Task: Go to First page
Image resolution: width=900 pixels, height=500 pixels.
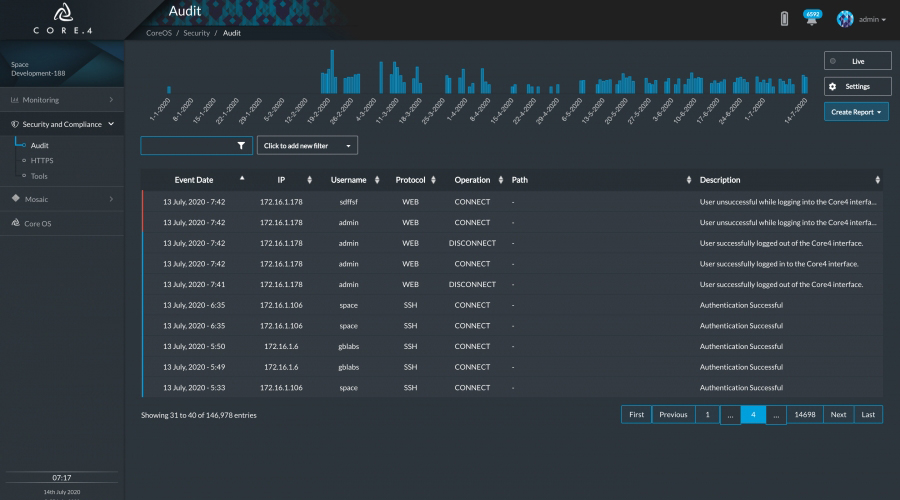Action: 637,414
